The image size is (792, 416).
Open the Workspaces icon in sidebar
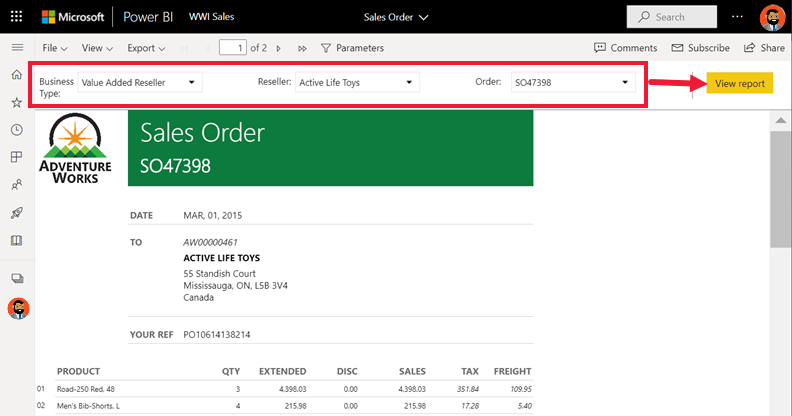coord(17,278)
